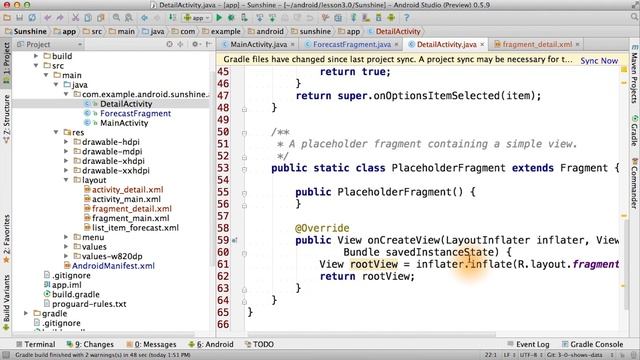
Task: Select AndroidManifest.xml in project tree
Action: click(113, 266)
